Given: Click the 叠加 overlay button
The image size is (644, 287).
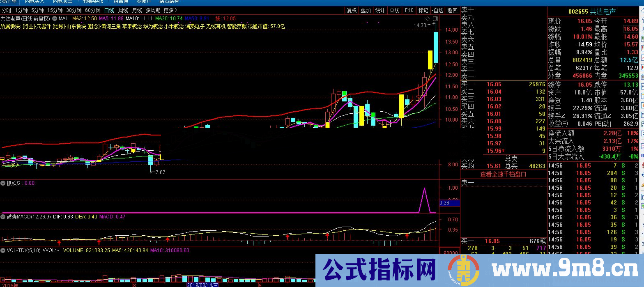Looking at the screenshot, I should point(366,10).
